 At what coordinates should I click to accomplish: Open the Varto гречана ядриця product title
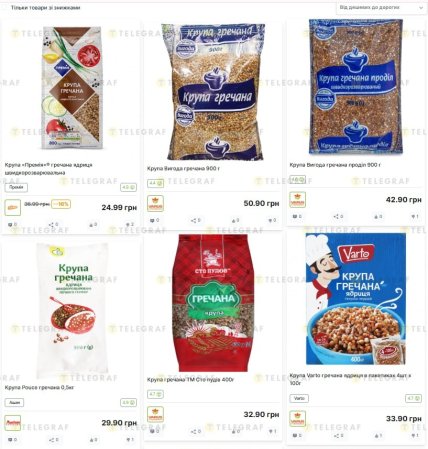tap(350, 379)
